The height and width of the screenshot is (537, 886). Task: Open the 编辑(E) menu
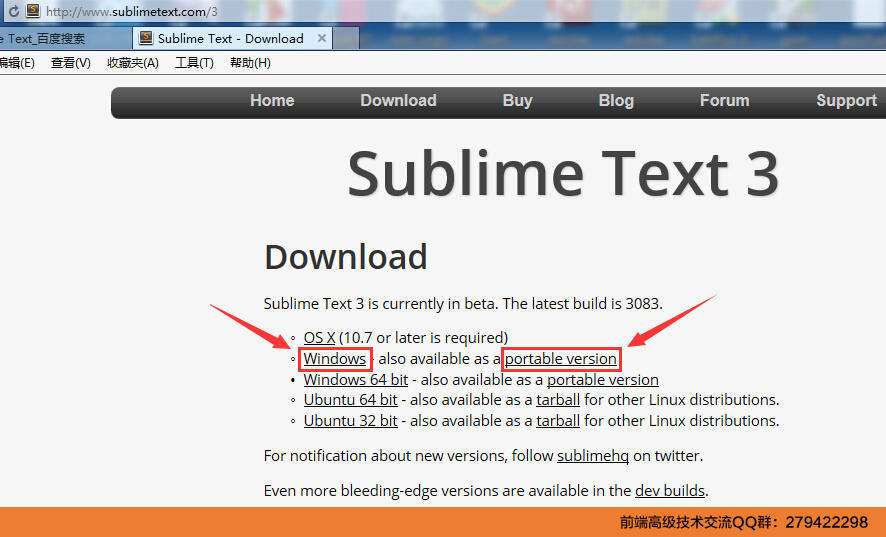coord(17,63)
